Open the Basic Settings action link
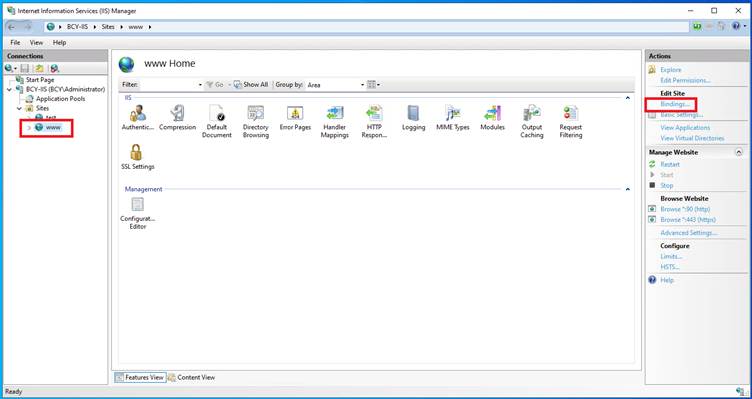Image resolution: width=752 pixels, height=399 pixels. click(x=682, y=115)
